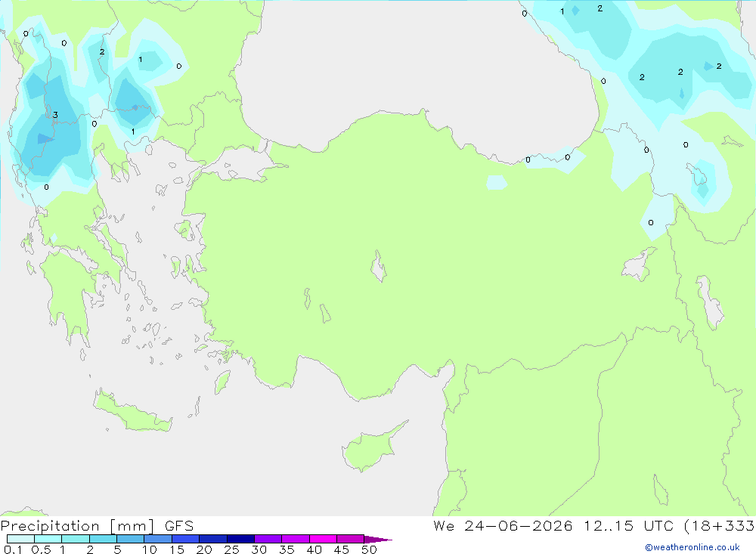Screen dimensions: 756x554
Task: Click the '3' precipitation value on the map
Action: [x=55, y=115]
